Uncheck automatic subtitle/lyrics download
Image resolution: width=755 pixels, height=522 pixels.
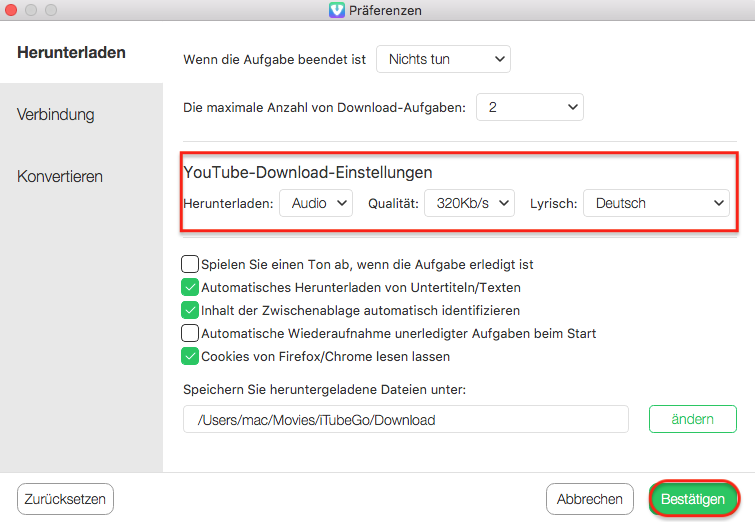point(190,287)
